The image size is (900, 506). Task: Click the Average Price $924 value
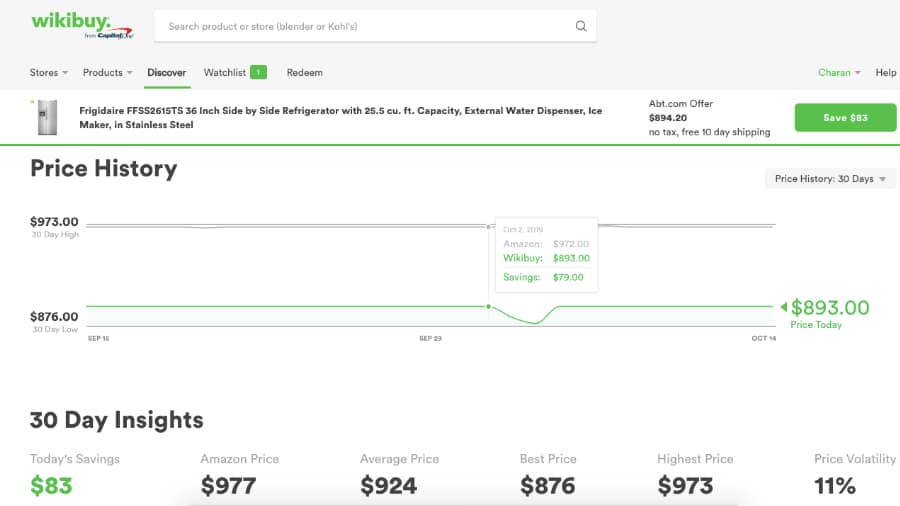tap(389, 486)
